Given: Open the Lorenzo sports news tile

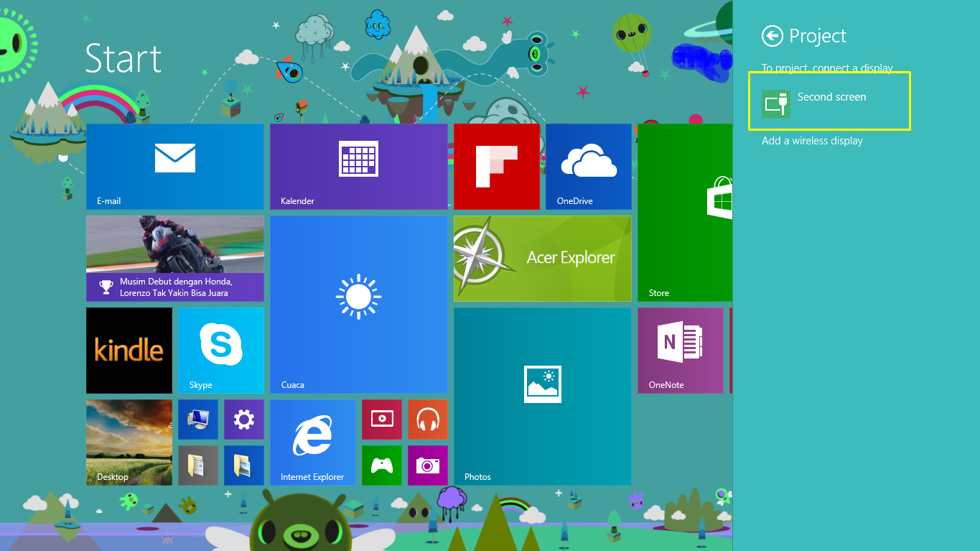Looking at the screenshot, I should (175, 259).
